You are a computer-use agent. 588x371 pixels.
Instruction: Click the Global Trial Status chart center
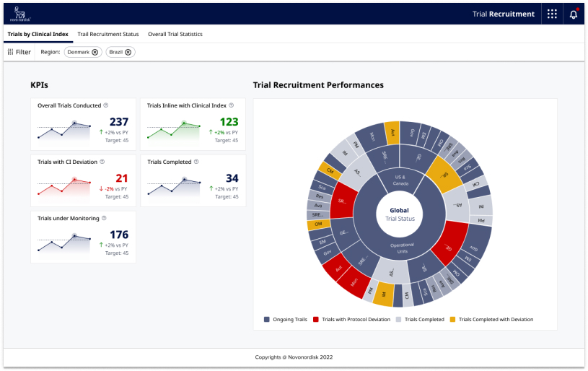[399, 214]
